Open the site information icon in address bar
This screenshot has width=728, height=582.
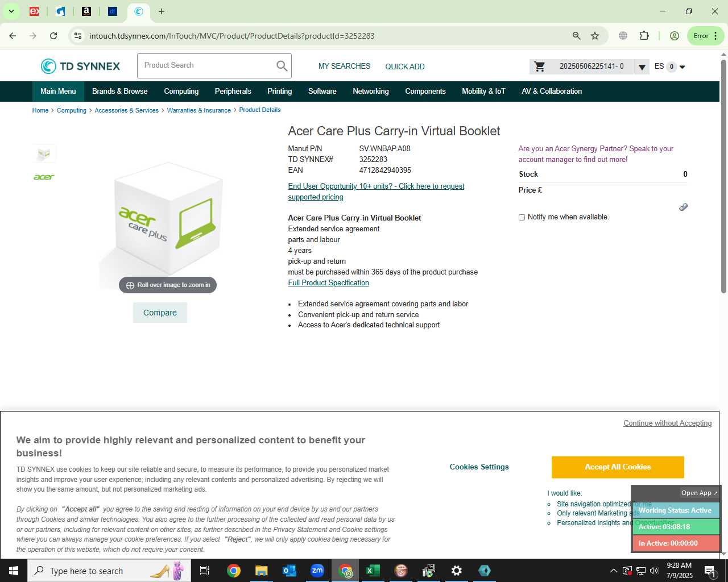coord(78,36)
